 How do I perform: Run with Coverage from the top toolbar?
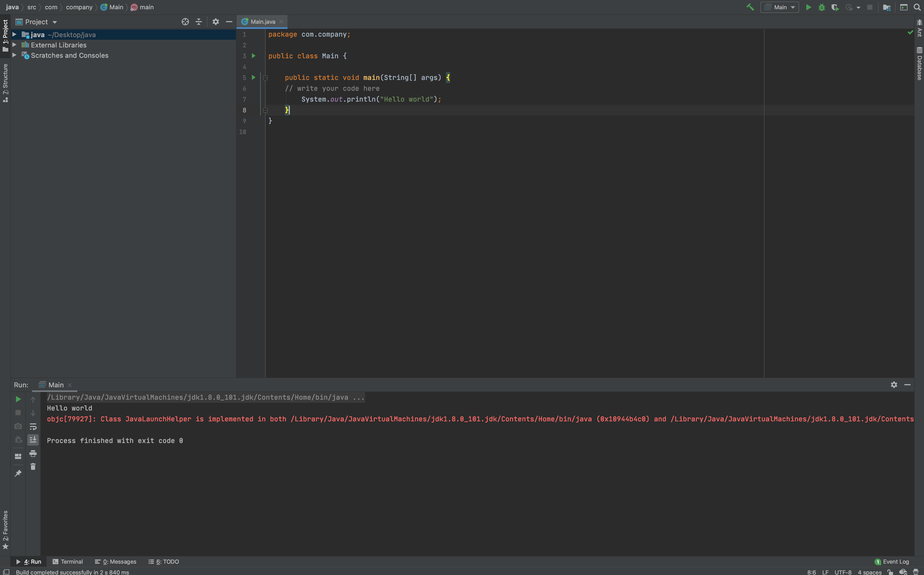pos(835,7)
